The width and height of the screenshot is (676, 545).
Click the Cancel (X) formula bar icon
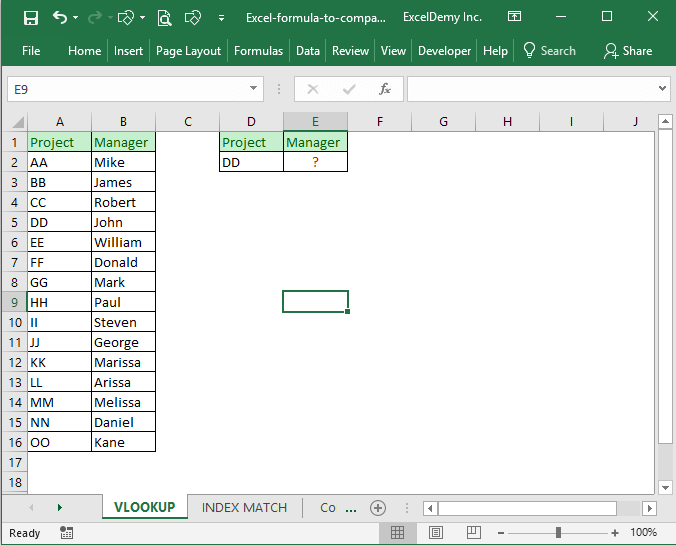(x=313, y=89)
